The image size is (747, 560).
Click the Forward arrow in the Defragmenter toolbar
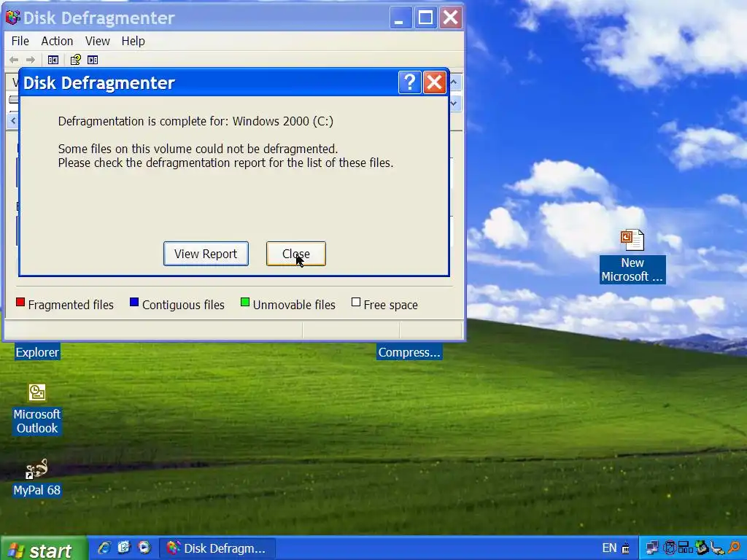point(31,60)
